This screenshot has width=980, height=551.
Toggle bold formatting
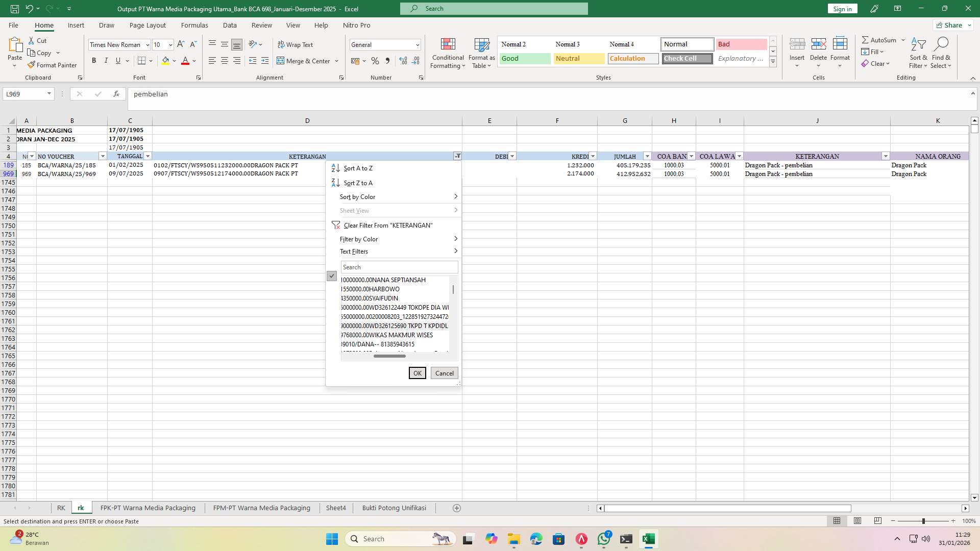click(x=94, y=60)
